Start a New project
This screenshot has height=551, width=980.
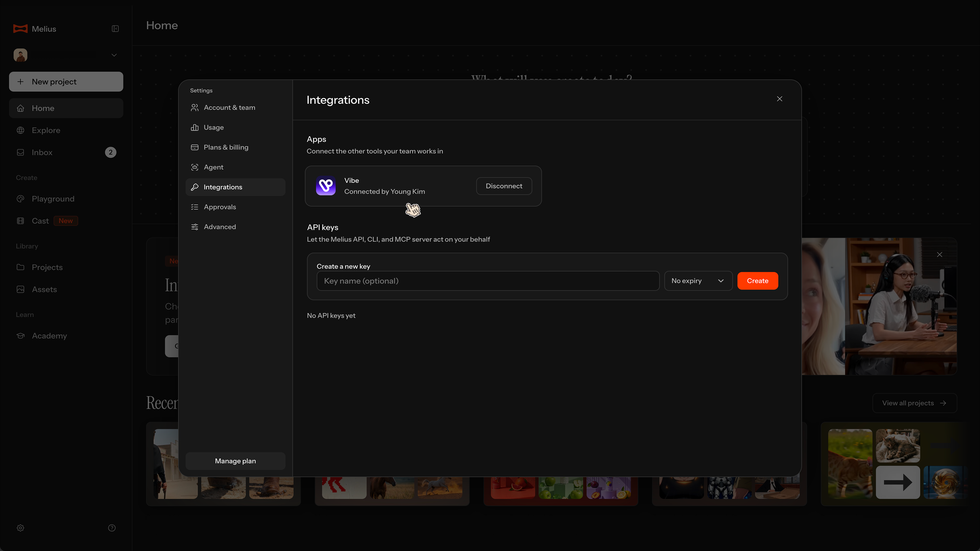[66, 82]
